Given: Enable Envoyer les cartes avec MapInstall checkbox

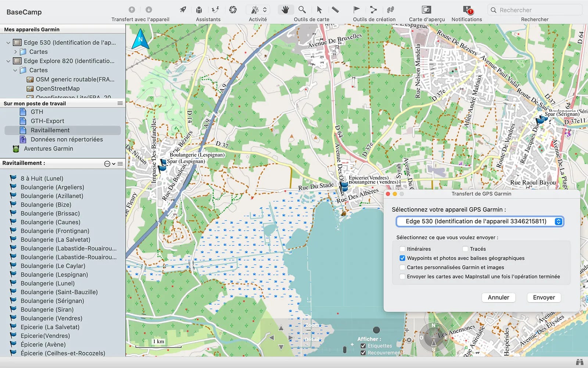Looking at the screenshot, I should point(402,277).
